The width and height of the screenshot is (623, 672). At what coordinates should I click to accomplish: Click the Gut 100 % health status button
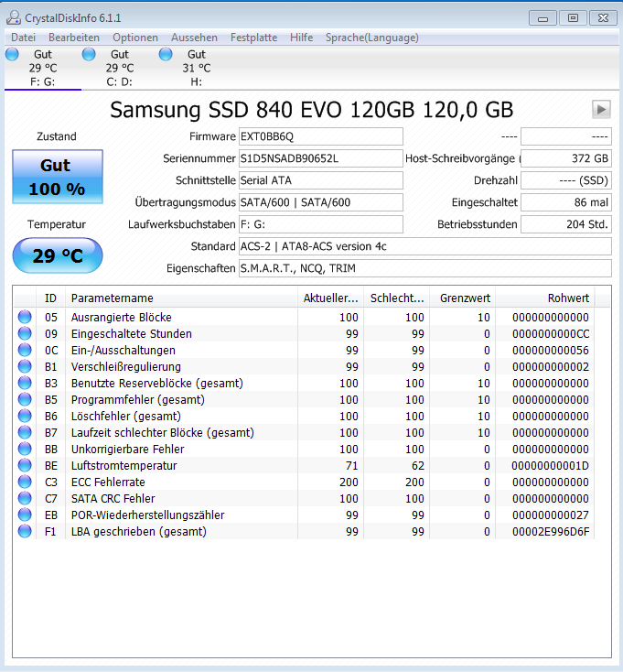click(x=58, y=177)
